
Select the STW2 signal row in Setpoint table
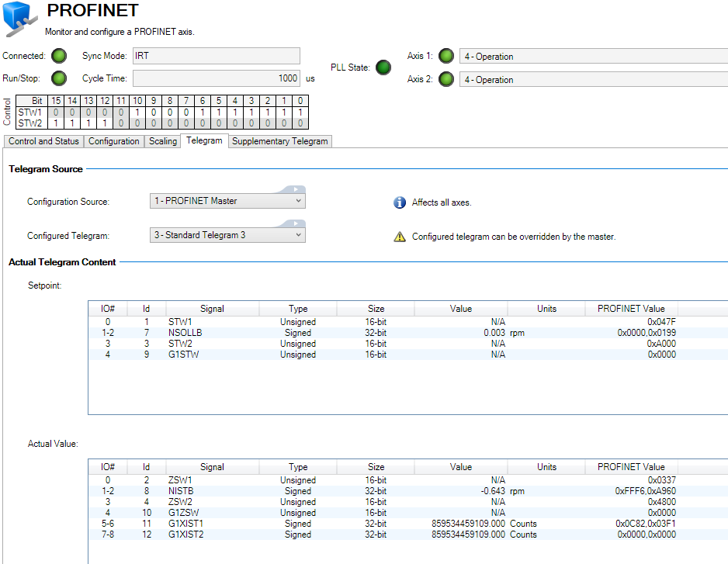[x=407, y=344]
